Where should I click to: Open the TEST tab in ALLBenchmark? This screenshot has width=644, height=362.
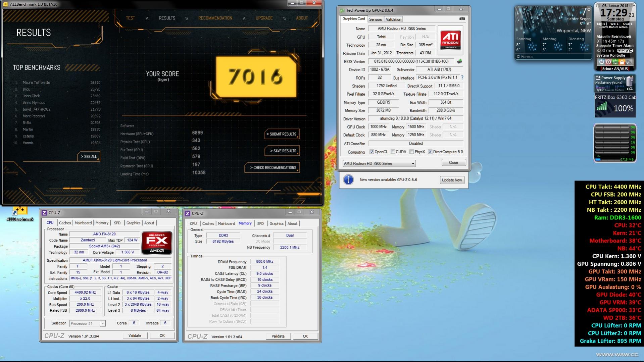point(131,18)
